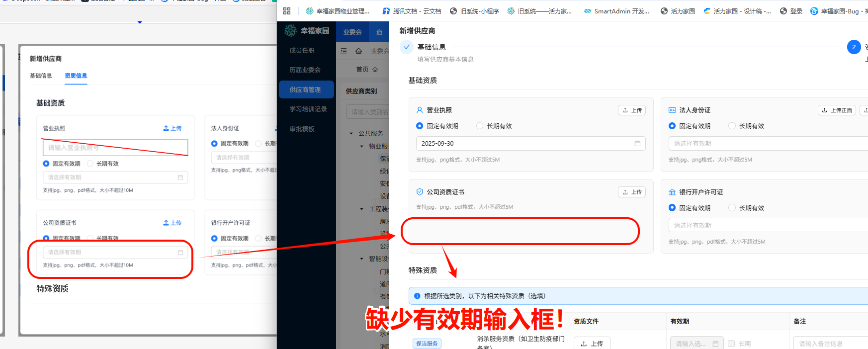The height and width of the screenshot is (349, 868).
Task: Click the 公司资质证书 shield icon
Action: pos(420,192)
